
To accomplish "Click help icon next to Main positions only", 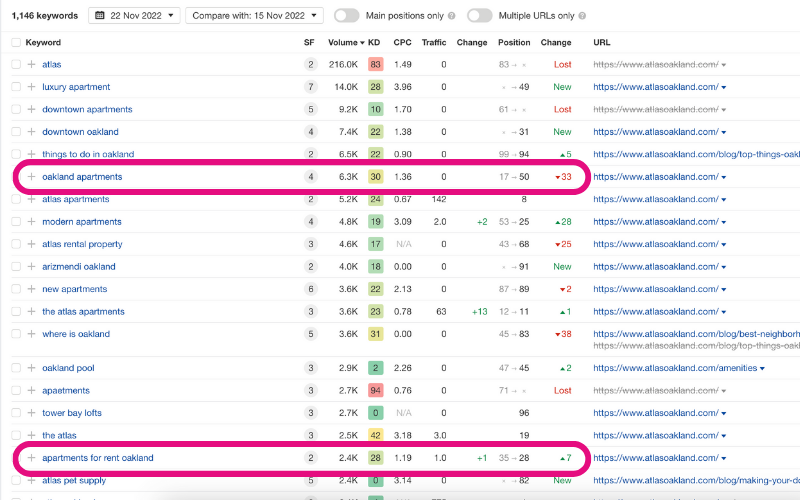I will click(x=452, y=16).
